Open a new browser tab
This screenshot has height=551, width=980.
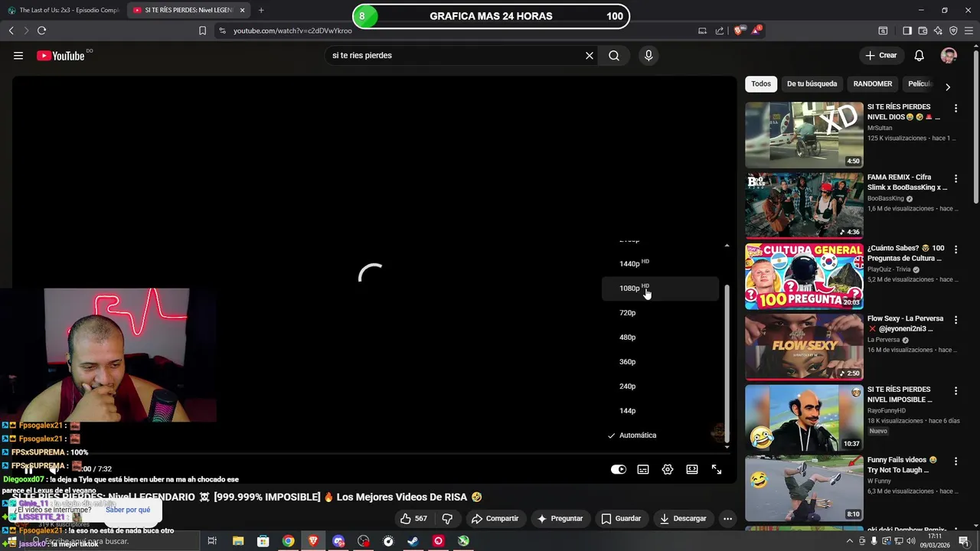click(x=261, y=10)
